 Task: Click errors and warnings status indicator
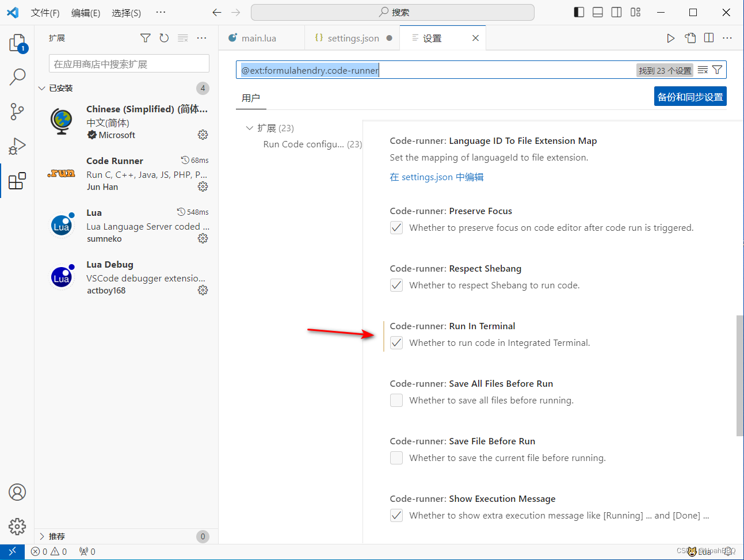tap(49, 551)
